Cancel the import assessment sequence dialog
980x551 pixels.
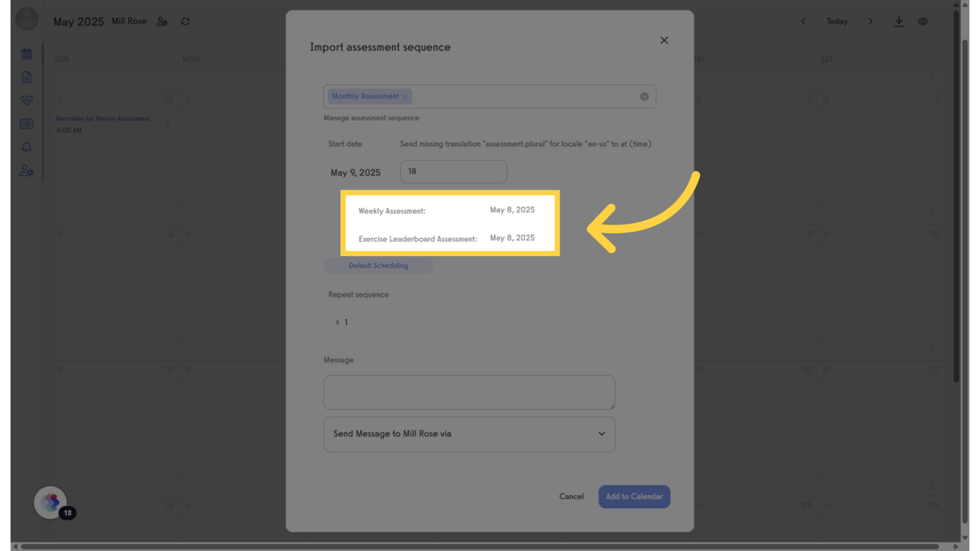571,496
